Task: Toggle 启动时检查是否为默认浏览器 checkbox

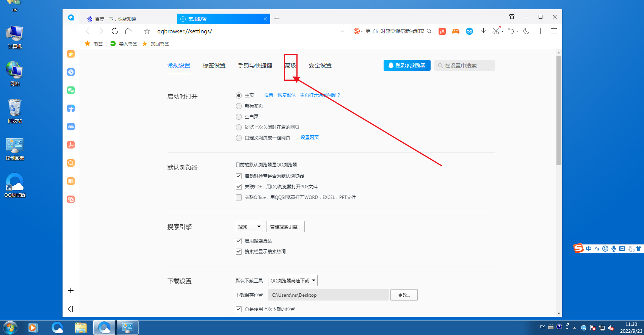Action: click(239, 176)
